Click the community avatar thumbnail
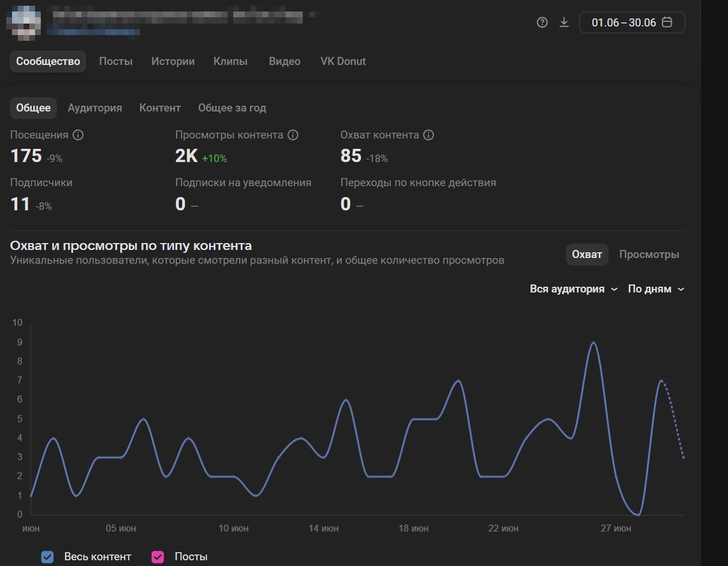 click(24, 22)
